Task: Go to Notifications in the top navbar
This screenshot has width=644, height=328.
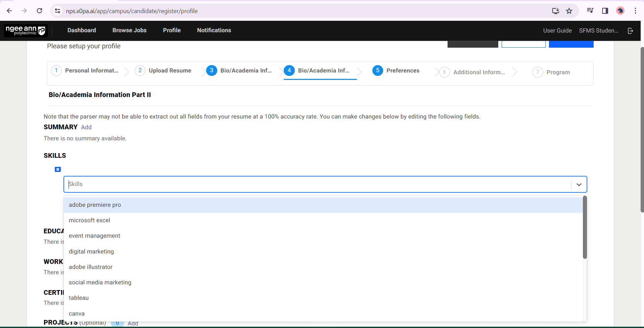Action: [214, 30]
